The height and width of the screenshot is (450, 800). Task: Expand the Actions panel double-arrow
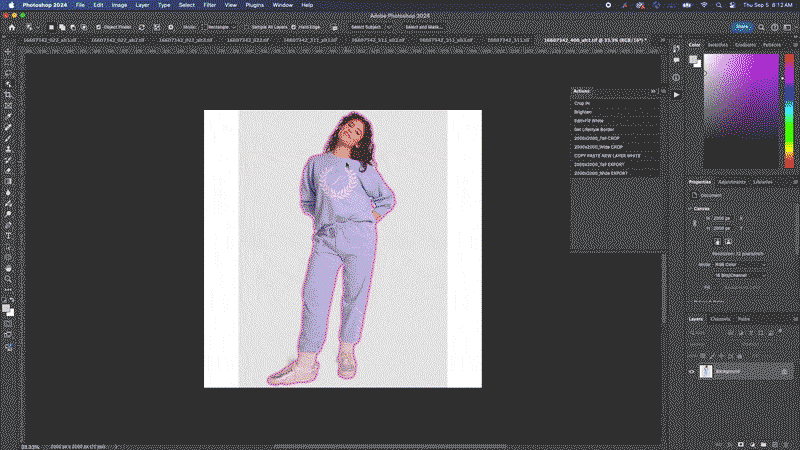tap(653, 91)
